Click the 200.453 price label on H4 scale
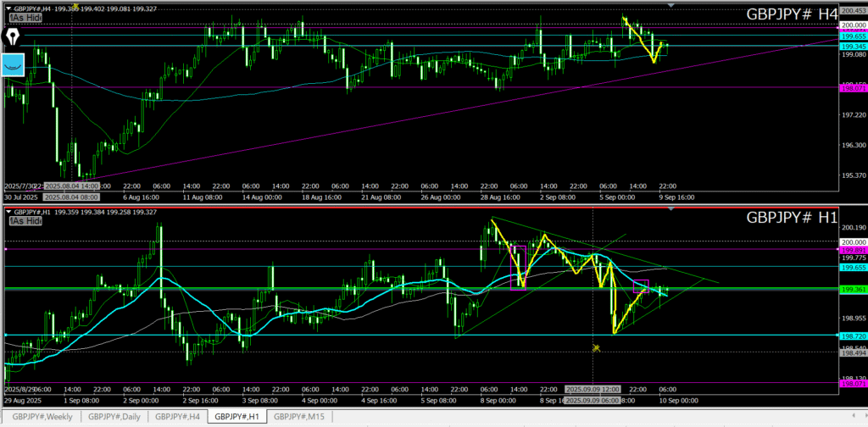Viewport: 868px width, 427px height. pyautogui.click(x=853, y=10)
